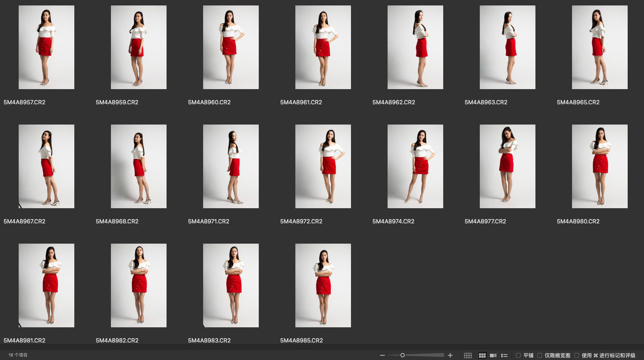Select thumbnail 5M4A8985.CR2
Screen dimensions: 644x360
click(323, 285)
